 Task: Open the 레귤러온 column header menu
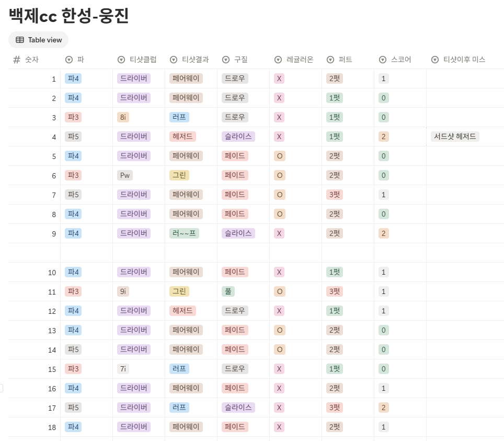click(x=296, y=60)
